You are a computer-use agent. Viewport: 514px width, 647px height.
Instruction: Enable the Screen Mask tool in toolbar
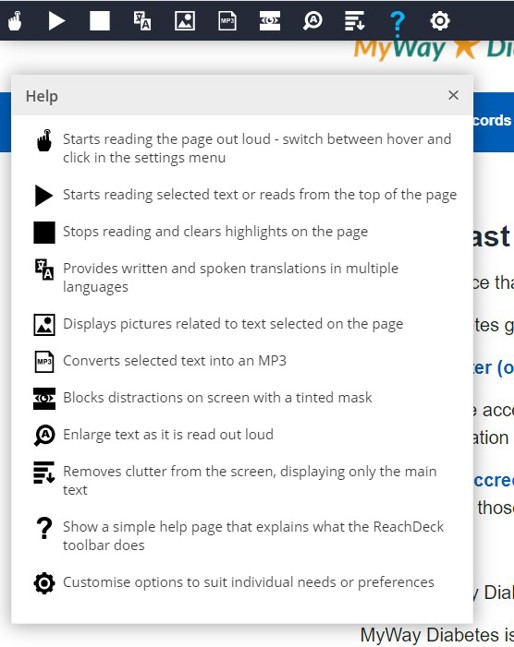270,21
